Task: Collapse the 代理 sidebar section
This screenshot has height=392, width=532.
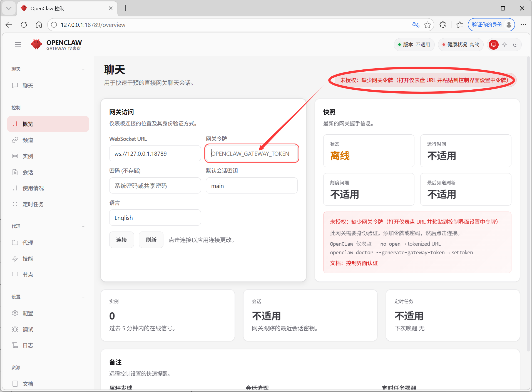Action: 83,226
